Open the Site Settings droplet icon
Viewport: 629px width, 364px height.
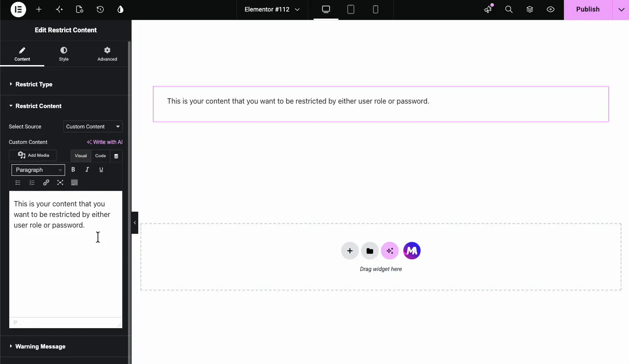click(x=120, y=9)
